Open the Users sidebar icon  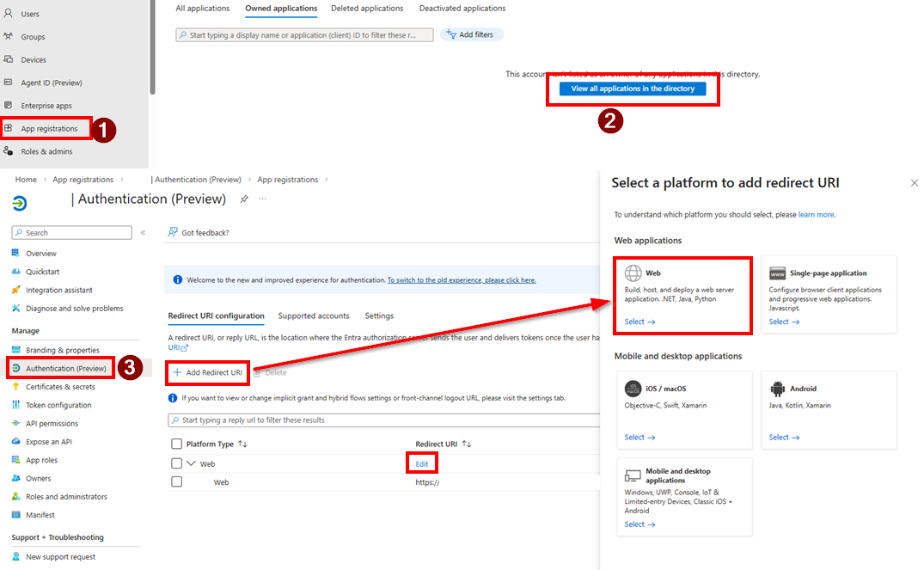[x=9, y=13]
